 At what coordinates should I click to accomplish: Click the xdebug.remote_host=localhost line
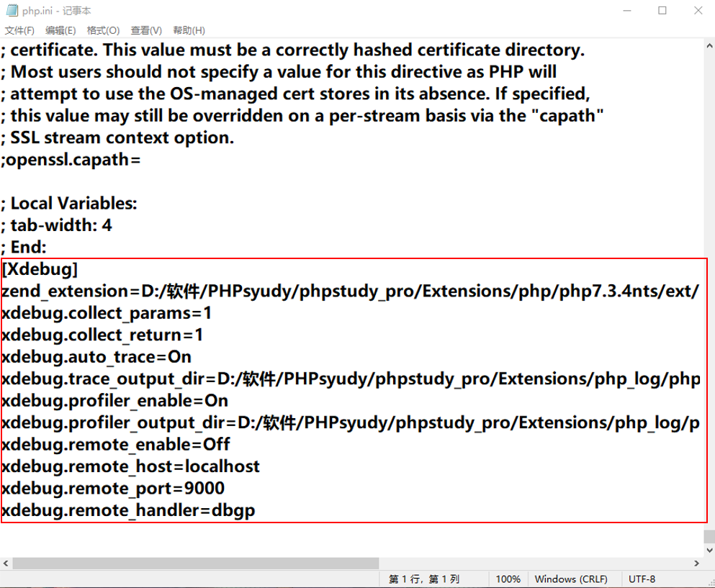pyautogui.click(x=130, y=466)
